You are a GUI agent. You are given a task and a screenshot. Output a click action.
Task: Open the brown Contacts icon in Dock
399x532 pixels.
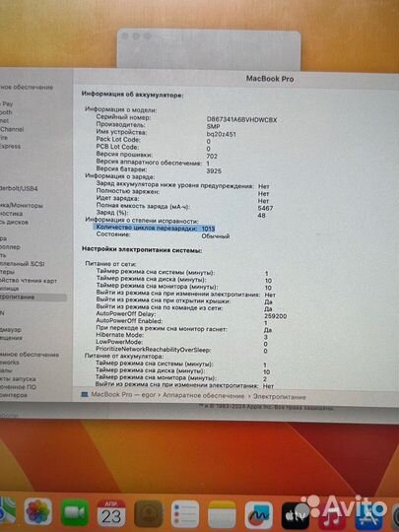pos(148,513)
